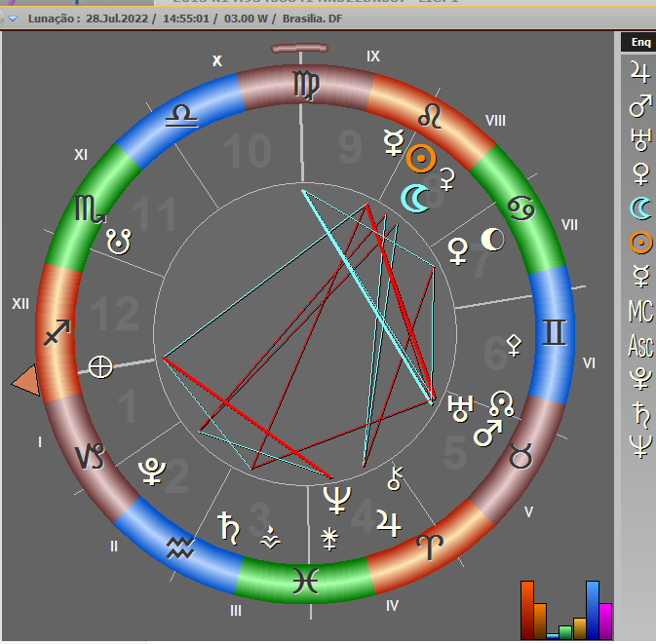Click Neptune planet in the chart
This screenshot has width=656, height=644.
(x=337, y=500)
